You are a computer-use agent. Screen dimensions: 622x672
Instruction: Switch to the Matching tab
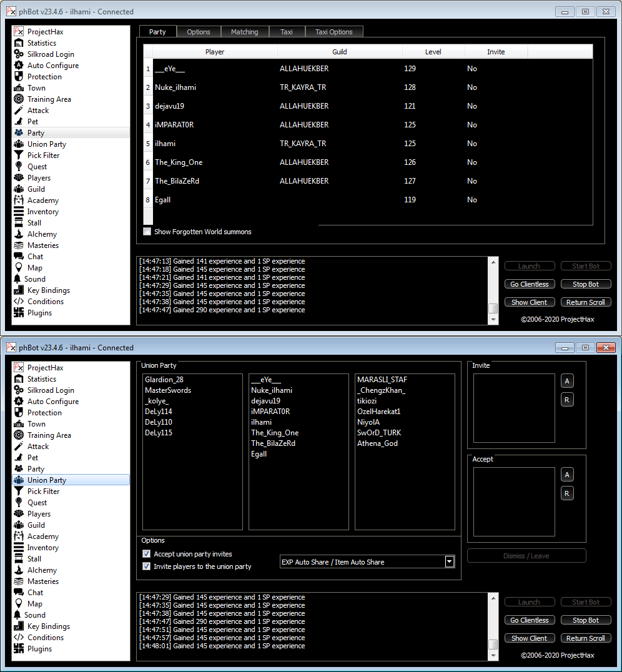click(x=244, y=32)
